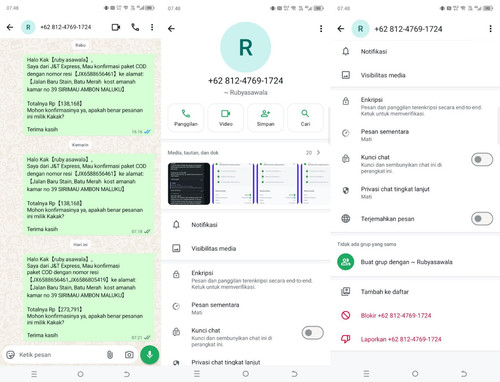Tap the small R avatar in chat header
500x382 pixels.
tap(28, 27)
